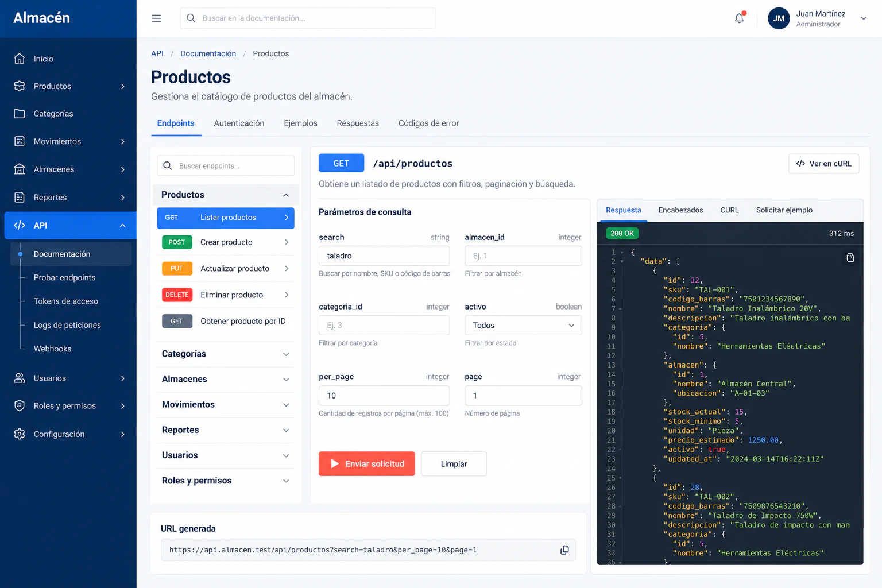Copy the response JSON with clipboard icon
Screen dimensions: 882x588
(x=850, y=258)
